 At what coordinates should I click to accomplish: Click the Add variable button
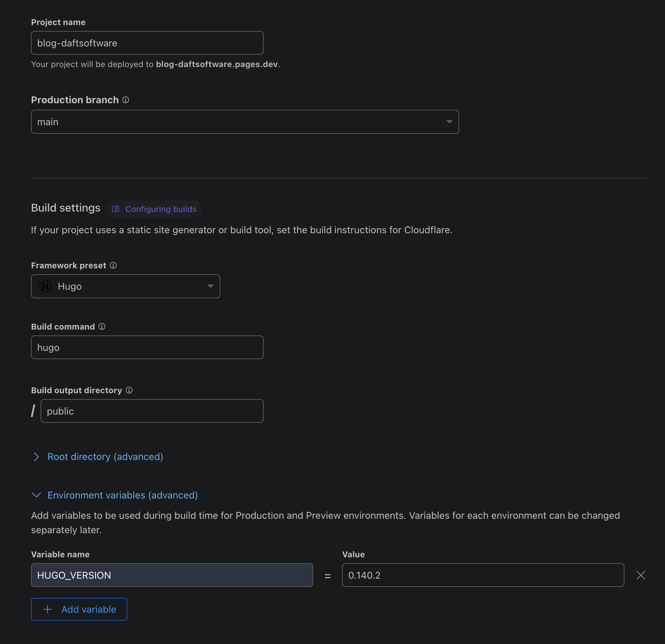(x=79, y=609)
